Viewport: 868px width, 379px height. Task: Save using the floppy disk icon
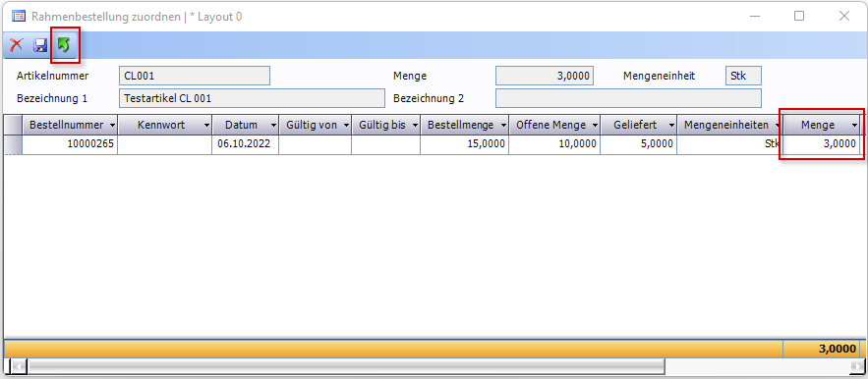coord(40,45)
